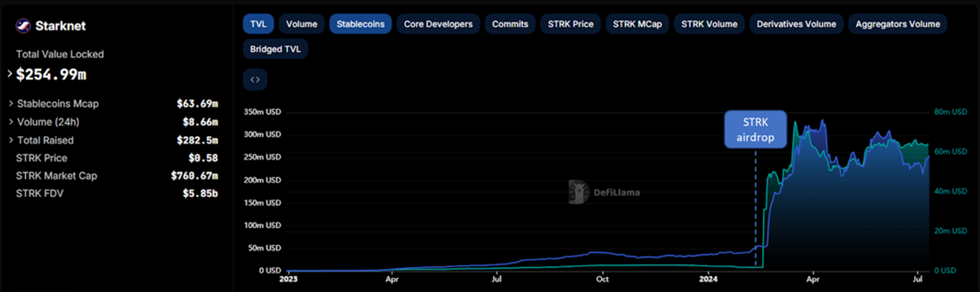Enable the Aggregators Volume metric
980x292 pixels.
click(898, 24)
